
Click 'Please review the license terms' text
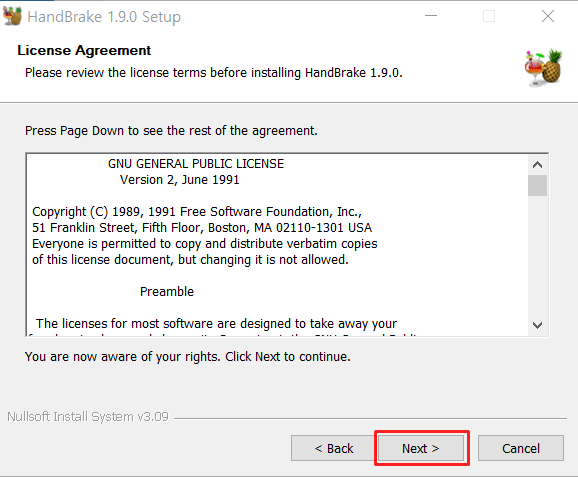pos(214,73)
